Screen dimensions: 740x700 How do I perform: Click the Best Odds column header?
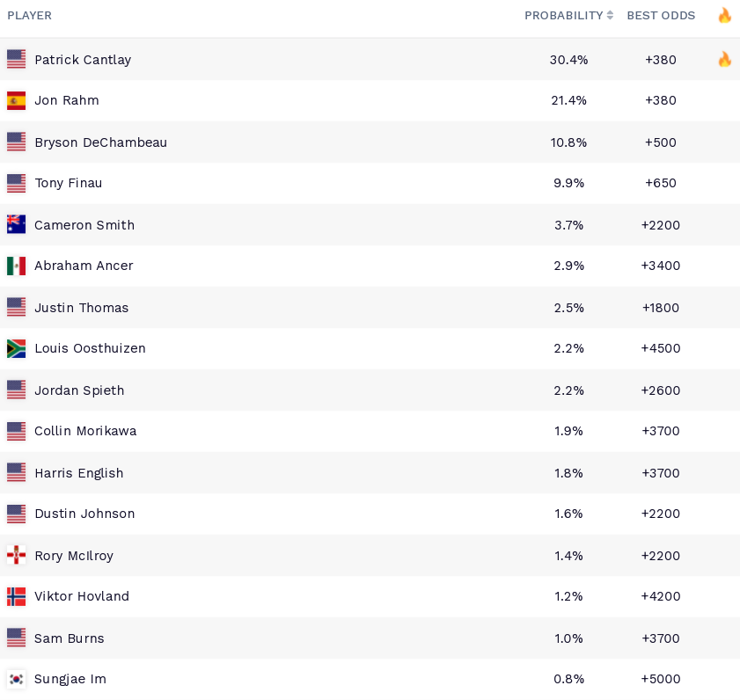point(661,16)
